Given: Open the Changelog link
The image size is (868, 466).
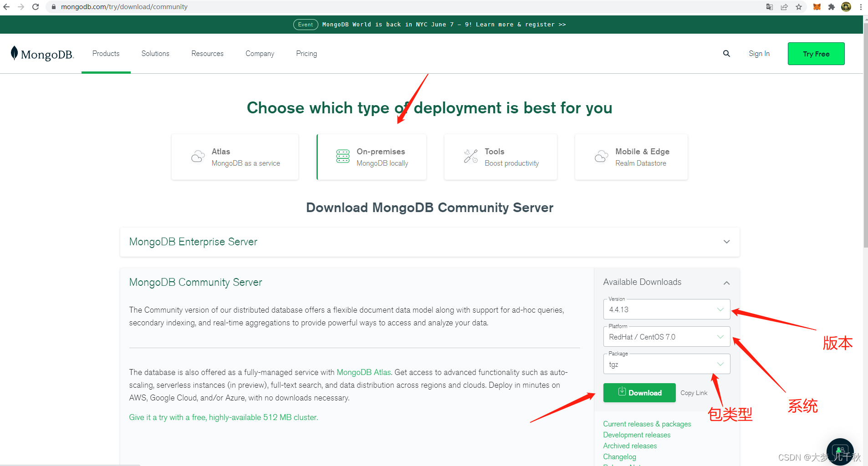Looking at the screenshot, I should 619,456.
